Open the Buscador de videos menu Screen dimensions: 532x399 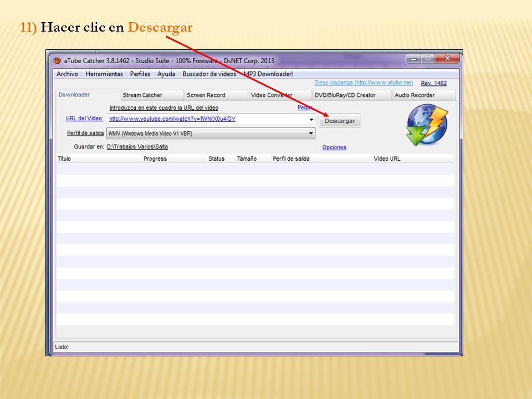point(209,74)
